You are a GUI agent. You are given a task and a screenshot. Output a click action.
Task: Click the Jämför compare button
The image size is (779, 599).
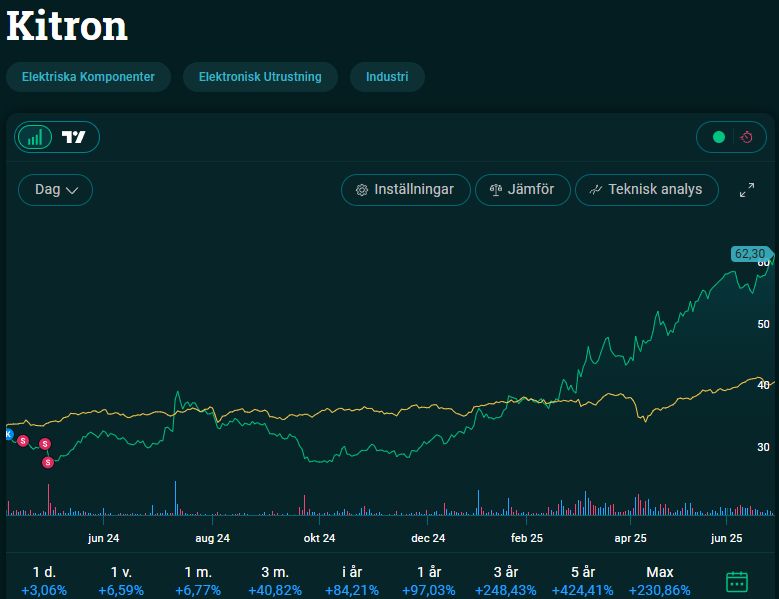[x=523, y=190]
